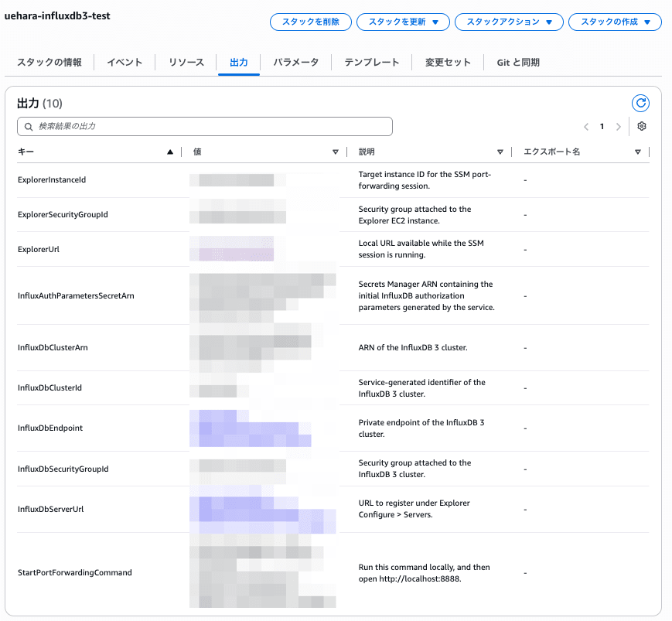Click the 出力 (10) heading
This screenshot has height=621, width=672.
[39, 104]
